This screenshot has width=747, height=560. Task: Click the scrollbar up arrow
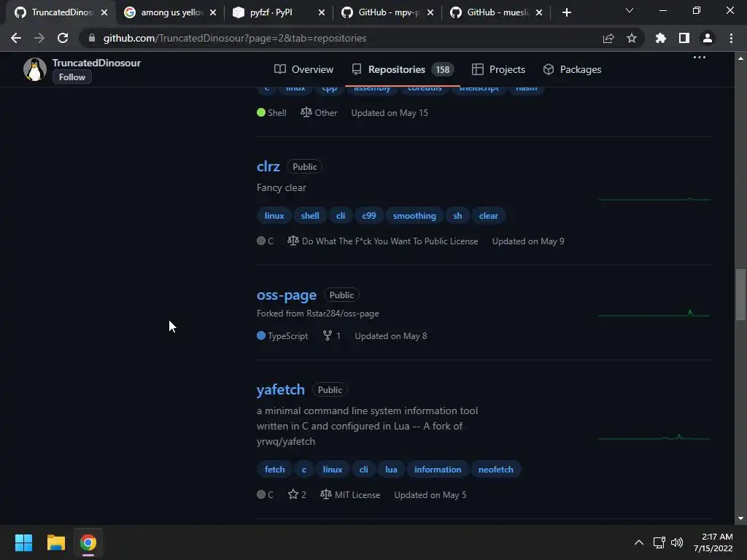click(x=740, y=58)
